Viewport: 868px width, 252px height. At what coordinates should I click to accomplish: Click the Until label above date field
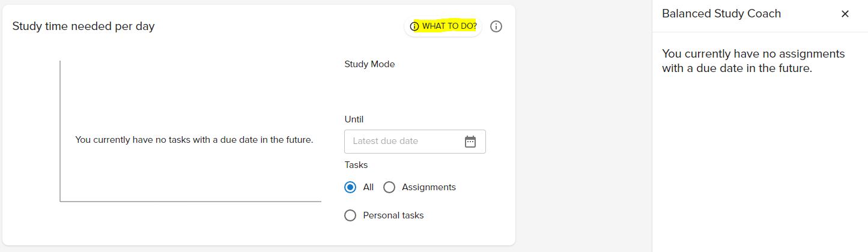coord(354,119)
